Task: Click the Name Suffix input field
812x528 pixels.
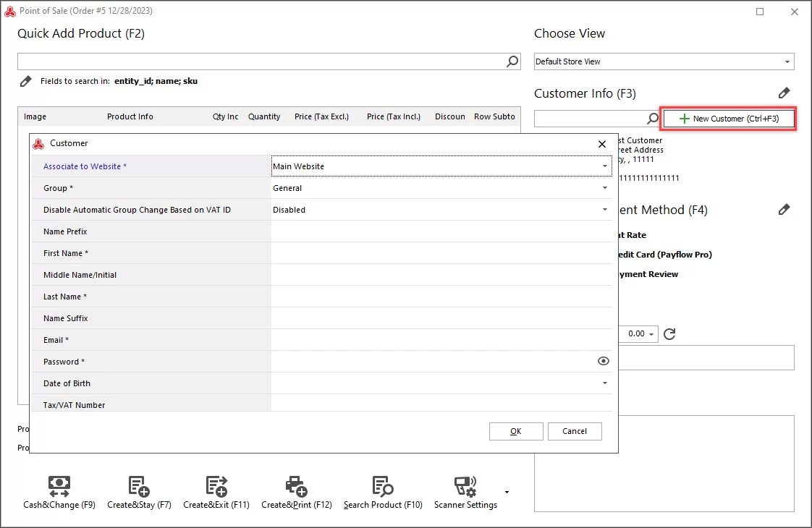Action: (x=441, y=318)
